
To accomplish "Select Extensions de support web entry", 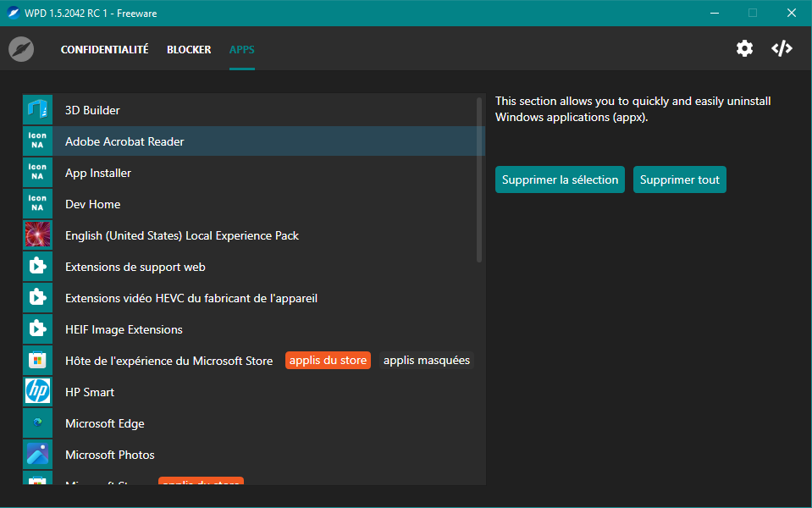I will [x=135, y=267].
